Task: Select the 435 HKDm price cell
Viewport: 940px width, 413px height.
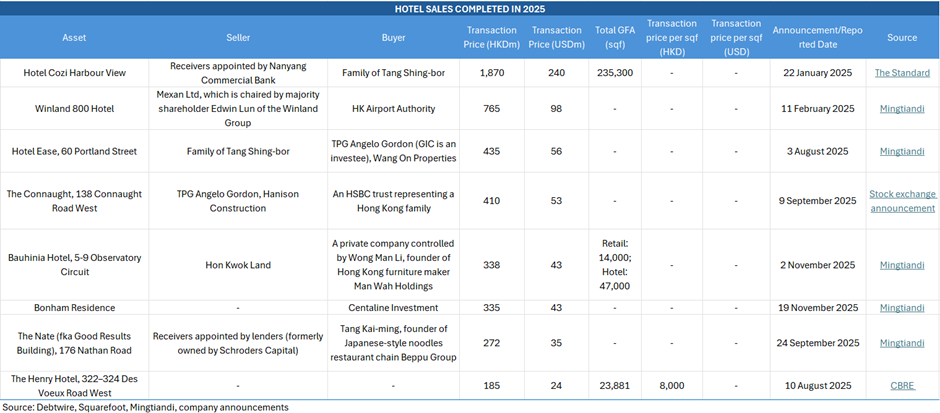Action: pos(492,151)
